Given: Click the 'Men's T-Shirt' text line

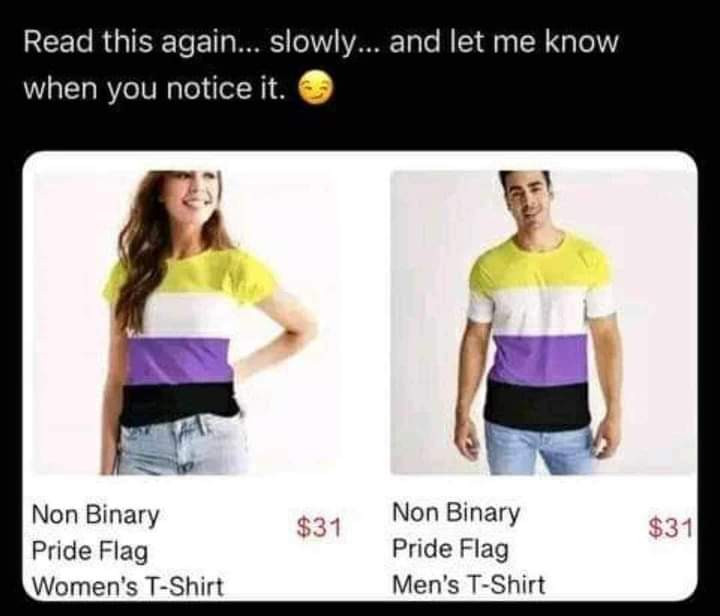Looking at the screenshot, I should coord(469,584).
